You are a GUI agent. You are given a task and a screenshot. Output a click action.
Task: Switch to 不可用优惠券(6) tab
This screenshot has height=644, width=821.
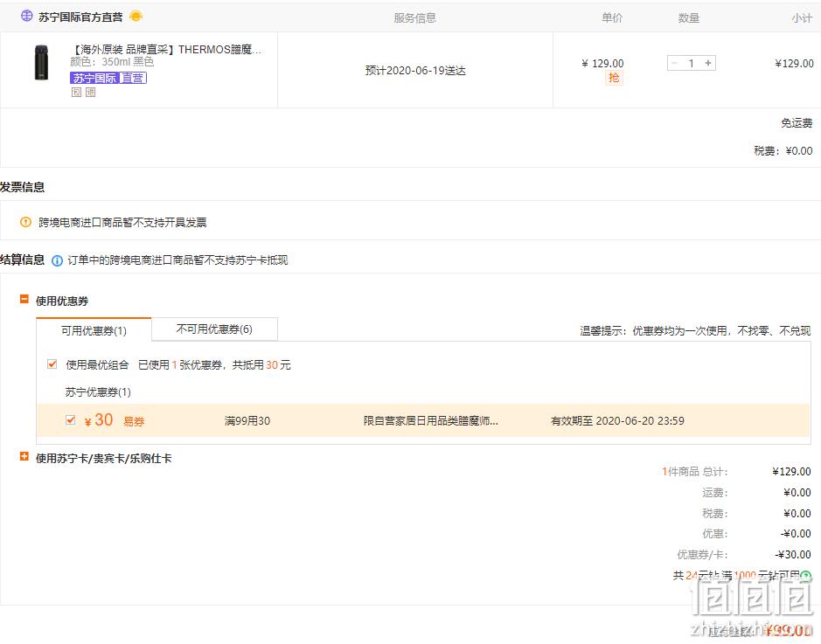coord(214,329)
